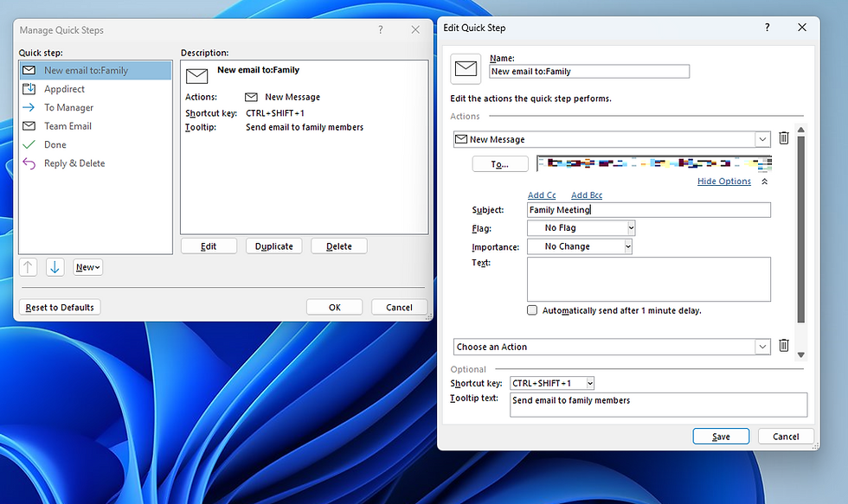Viewport: 848px width, 504px height.
Task: Click checkmark icon beside Done
Action: pyautogui.click(x=29, y=144)
